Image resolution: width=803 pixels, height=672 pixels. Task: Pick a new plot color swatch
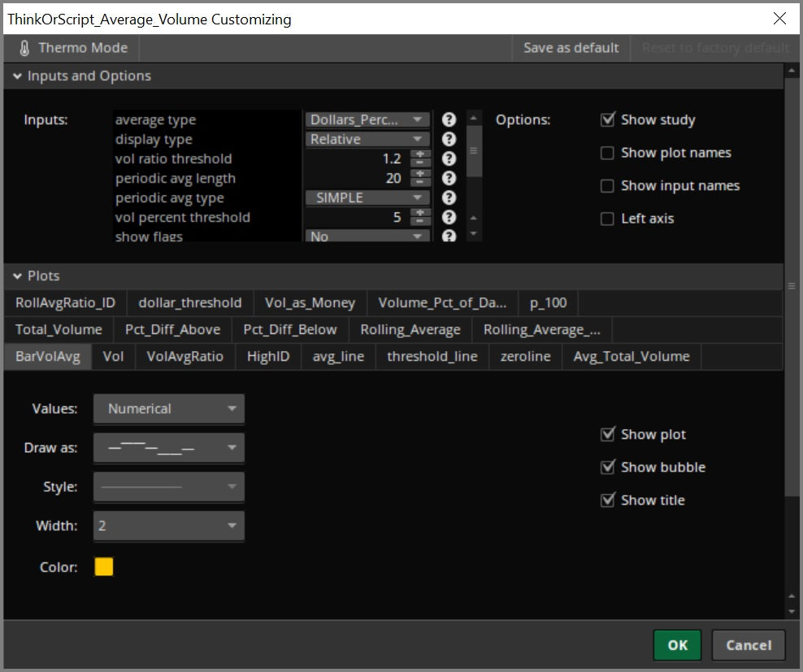click(104, 567)
